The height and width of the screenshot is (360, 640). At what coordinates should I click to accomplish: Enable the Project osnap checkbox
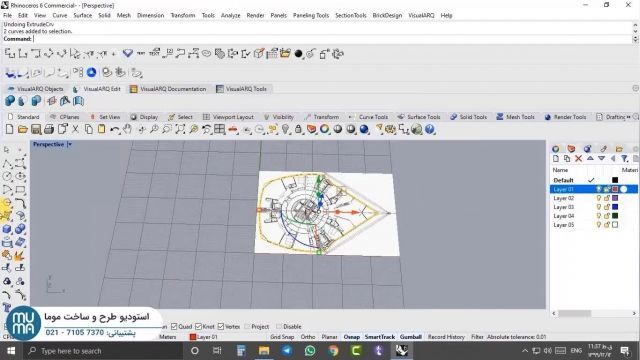tap(247, 327)
